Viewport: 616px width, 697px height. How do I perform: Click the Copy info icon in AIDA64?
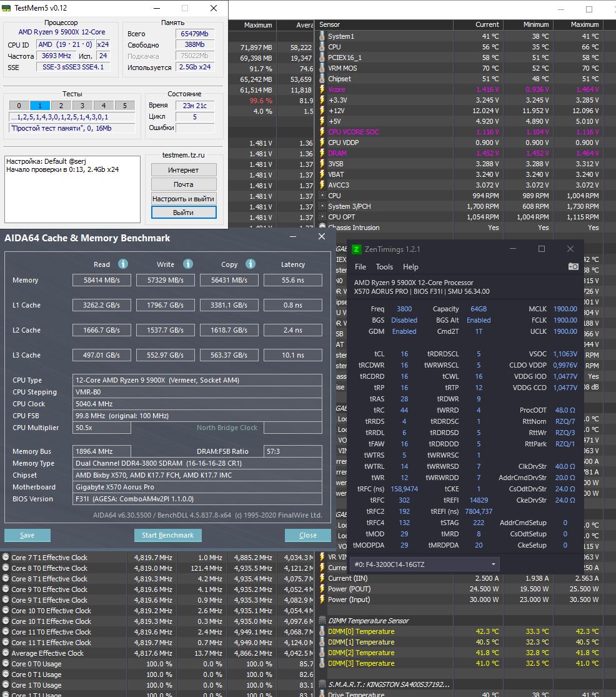[x=251, y=264]
